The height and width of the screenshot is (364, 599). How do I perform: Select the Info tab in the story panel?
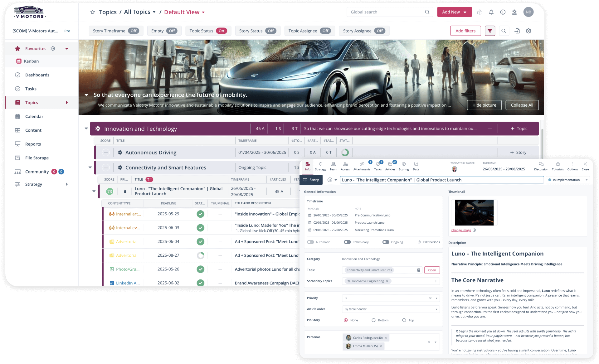pos(308,166)
